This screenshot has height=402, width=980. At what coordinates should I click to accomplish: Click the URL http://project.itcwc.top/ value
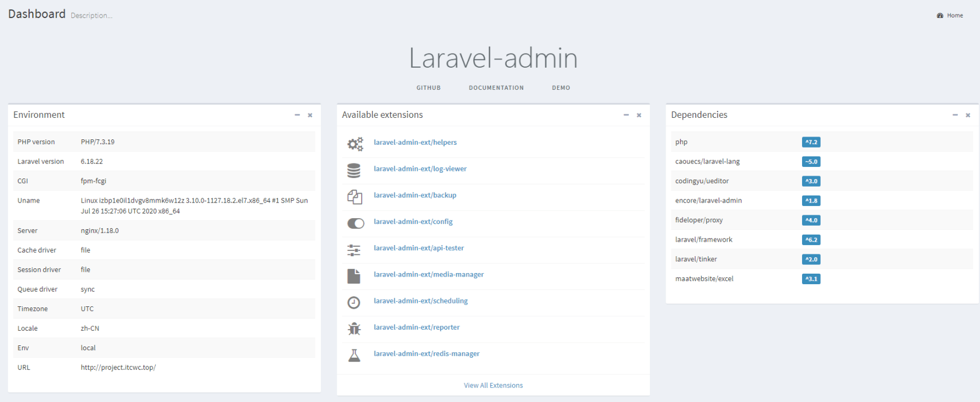coord(118,368)
